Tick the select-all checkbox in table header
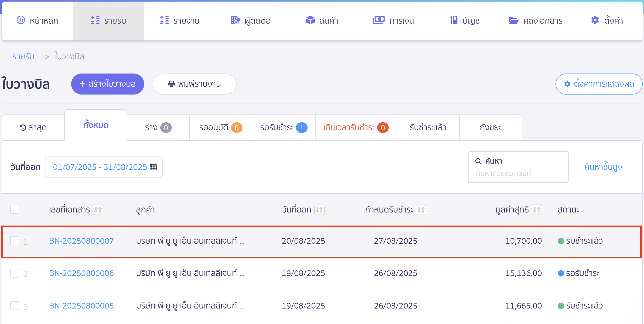Viewport: 644px width, 324px height. (x=15, y=210)
